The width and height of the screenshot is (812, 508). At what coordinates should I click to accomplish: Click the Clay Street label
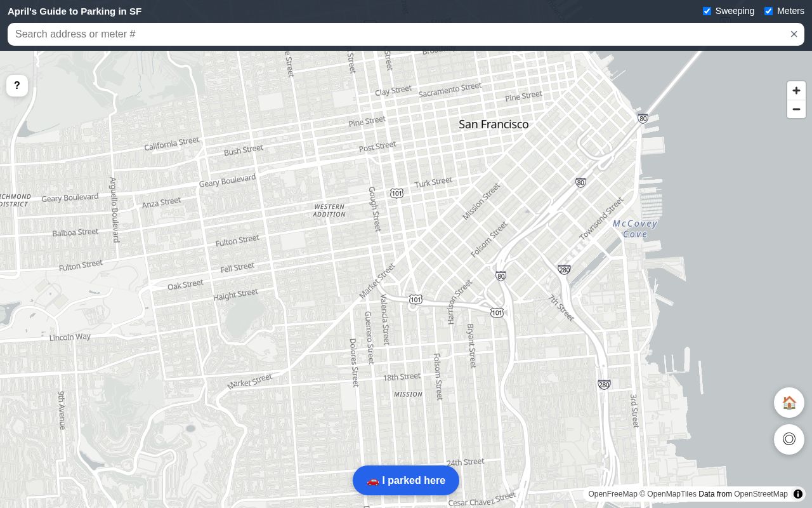point(393,91)
